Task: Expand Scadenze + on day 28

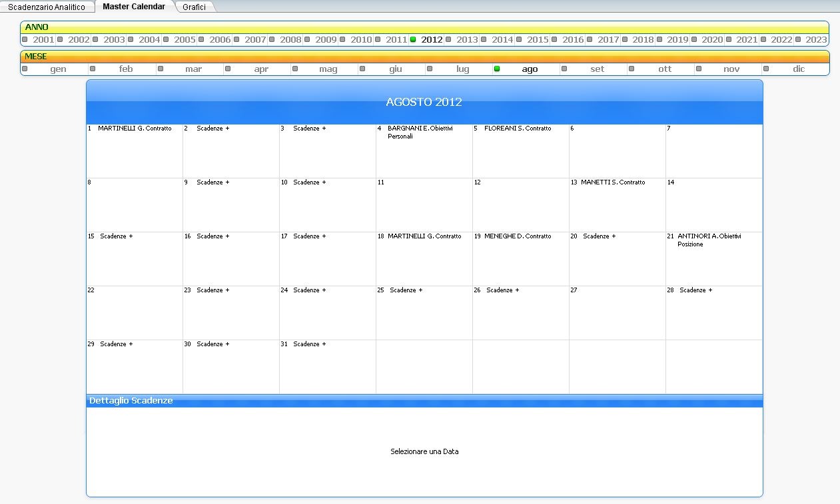Action: (x=696, y=290)
